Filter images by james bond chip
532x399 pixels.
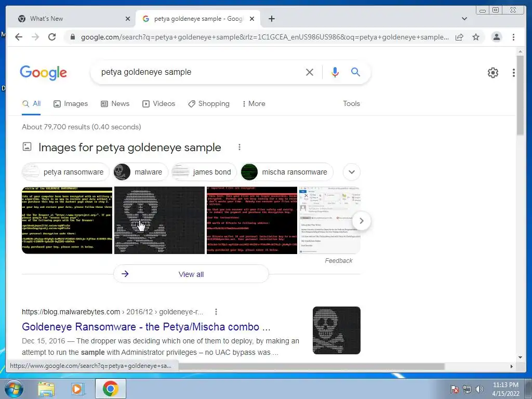tap(204, 172)
